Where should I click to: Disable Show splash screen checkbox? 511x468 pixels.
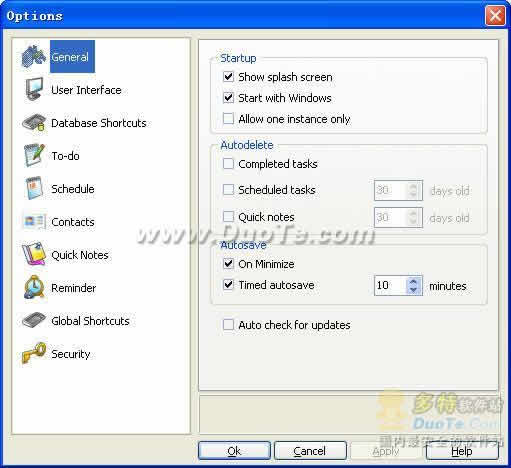(228, 77)
